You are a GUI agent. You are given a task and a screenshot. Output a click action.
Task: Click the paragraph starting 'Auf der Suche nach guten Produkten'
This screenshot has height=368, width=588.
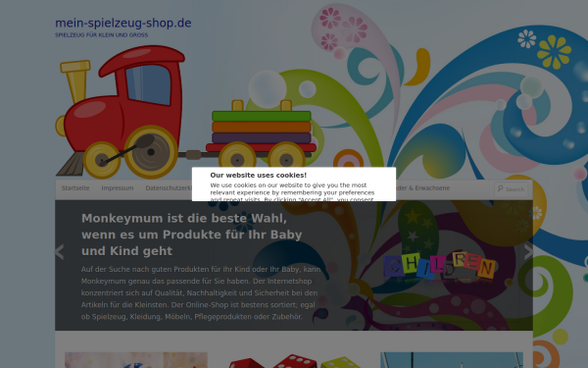coord(201,292)
